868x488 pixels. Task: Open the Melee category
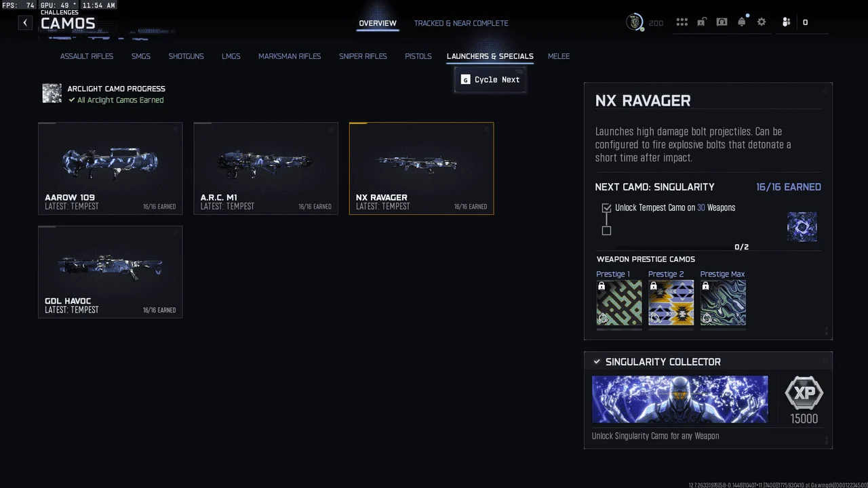point(559,56)
